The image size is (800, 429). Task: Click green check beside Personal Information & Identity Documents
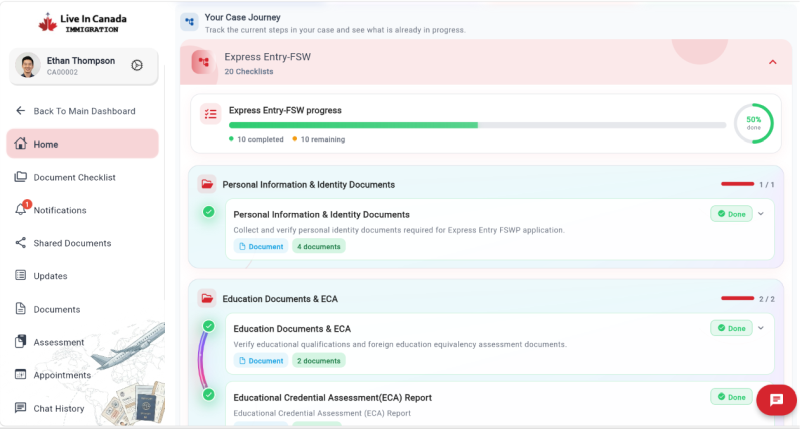click(209, 212)
